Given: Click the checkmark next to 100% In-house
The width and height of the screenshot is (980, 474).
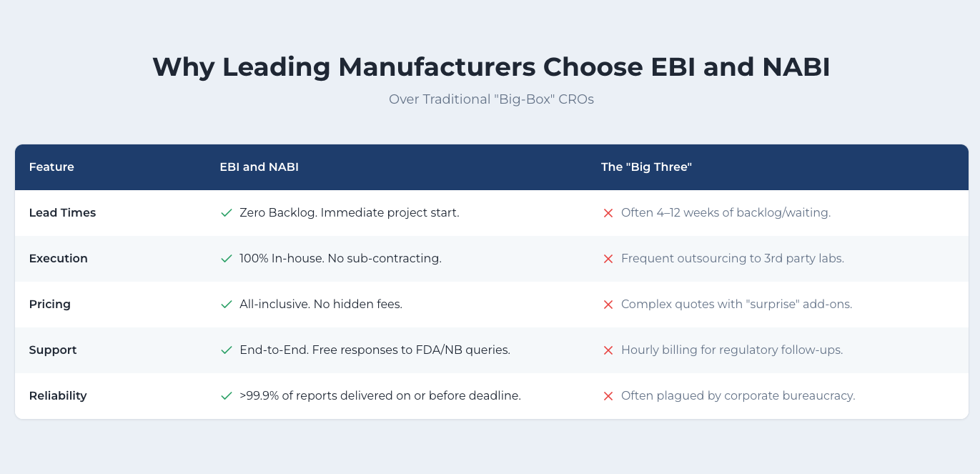Looking at the screenshot, I should (227, 259).
